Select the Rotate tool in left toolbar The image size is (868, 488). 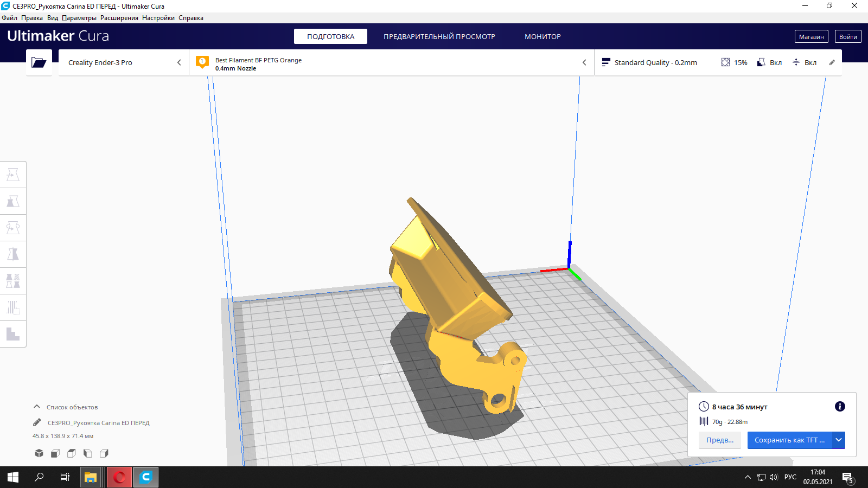pos(13,228)
